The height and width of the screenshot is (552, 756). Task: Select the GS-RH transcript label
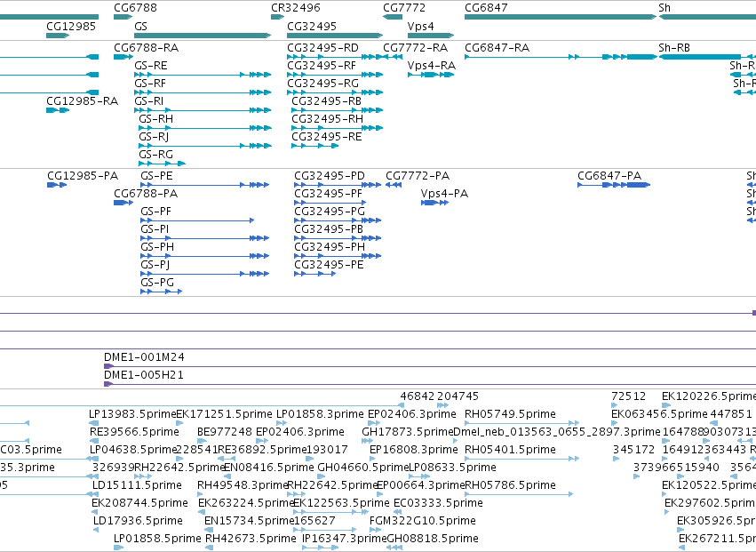click(155, 119)
